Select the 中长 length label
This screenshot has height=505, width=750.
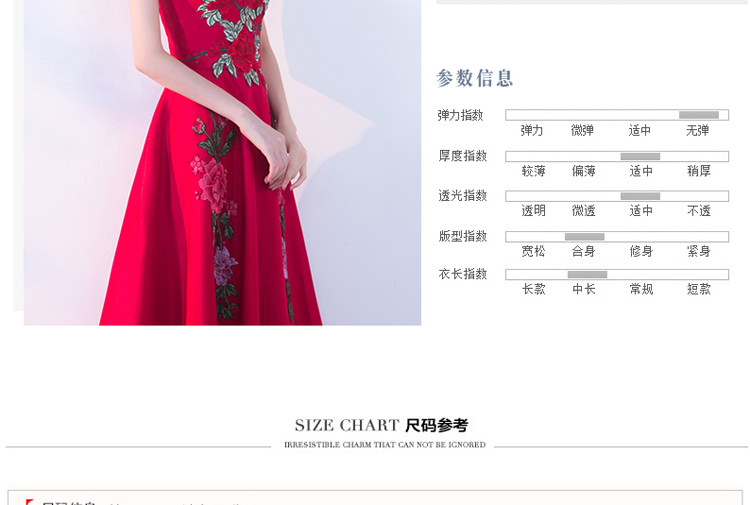(x=584, y=289)
